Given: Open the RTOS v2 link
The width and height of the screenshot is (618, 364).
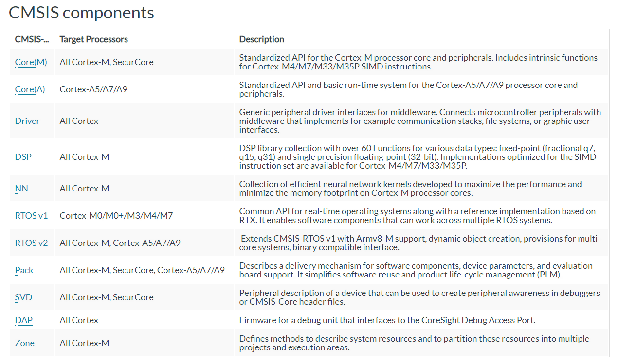Looking at the screenshot, I should (x=31, y=243).
